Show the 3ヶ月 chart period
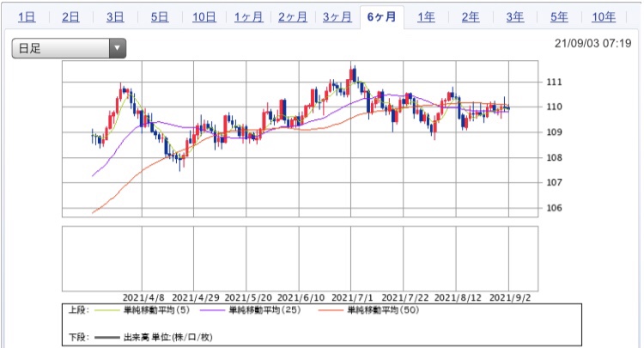644x348 pixels. [x=337, y=17]
